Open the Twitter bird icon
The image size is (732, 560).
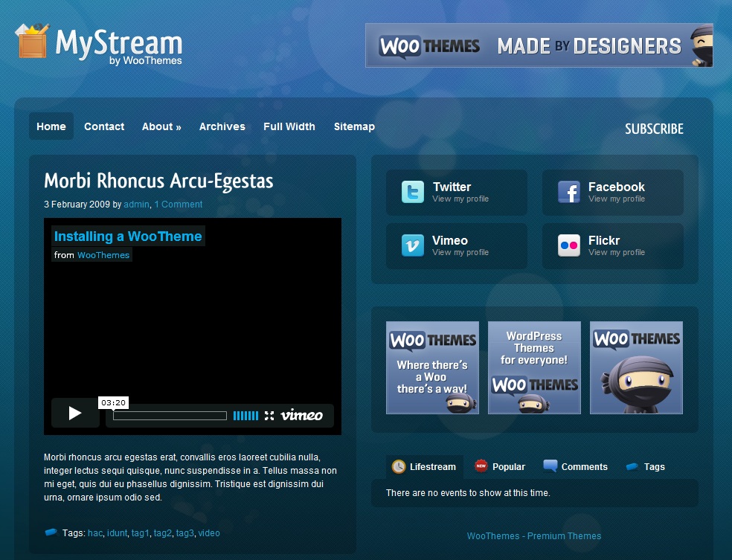(x=413, y=192)
